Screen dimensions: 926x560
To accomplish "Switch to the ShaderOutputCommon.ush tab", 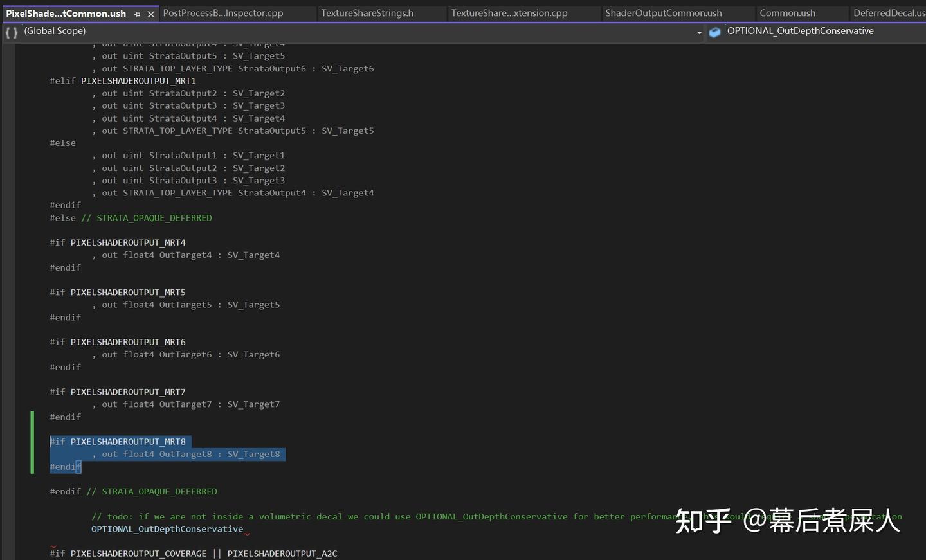I will (x=663, y=13).
